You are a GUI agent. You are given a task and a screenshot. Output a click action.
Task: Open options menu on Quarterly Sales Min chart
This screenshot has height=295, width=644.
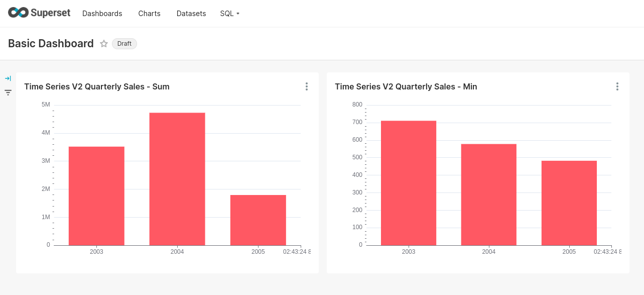coord(617,86)
